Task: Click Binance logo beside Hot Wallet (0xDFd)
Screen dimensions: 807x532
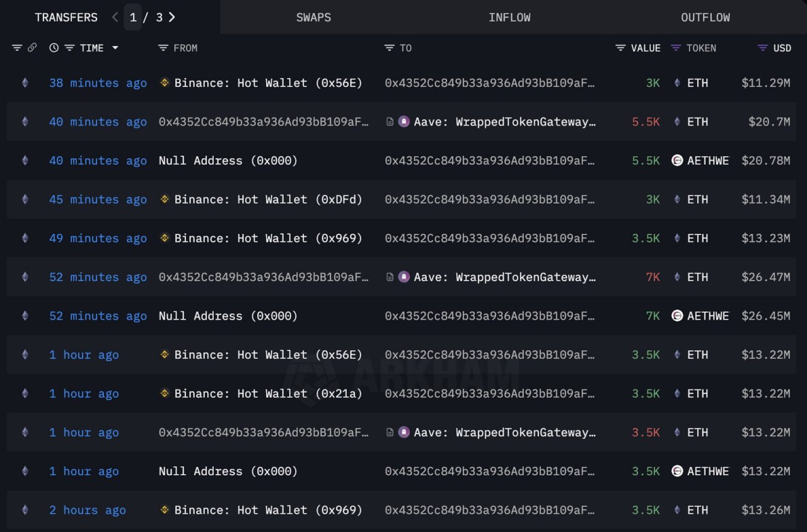Action: point(165,199)
